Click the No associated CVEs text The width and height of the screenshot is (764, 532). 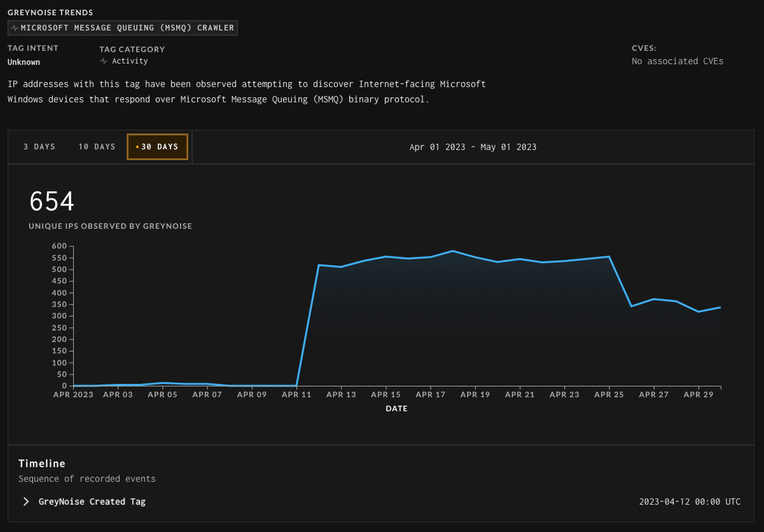677,62
